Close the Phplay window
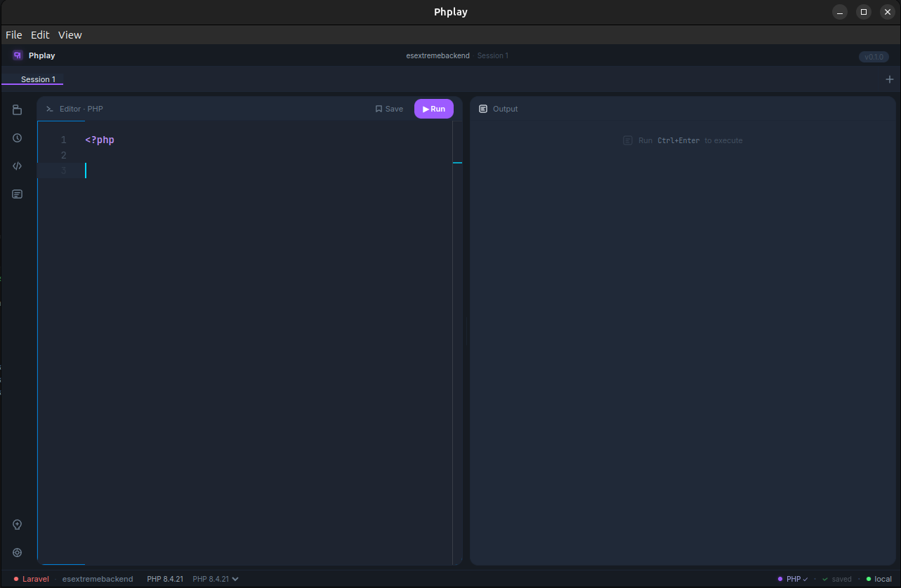The width and height of the screenshot is (901, 588). pyautogui.click(x=888, y=12)
